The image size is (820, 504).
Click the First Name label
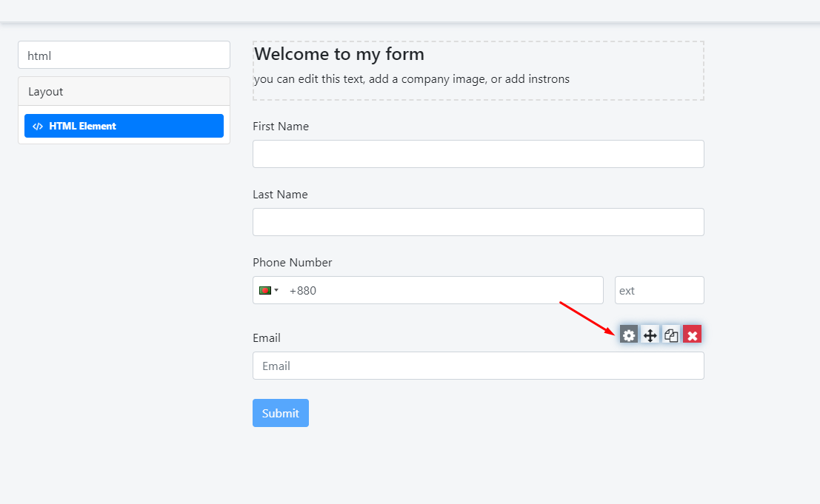[281, 127]
